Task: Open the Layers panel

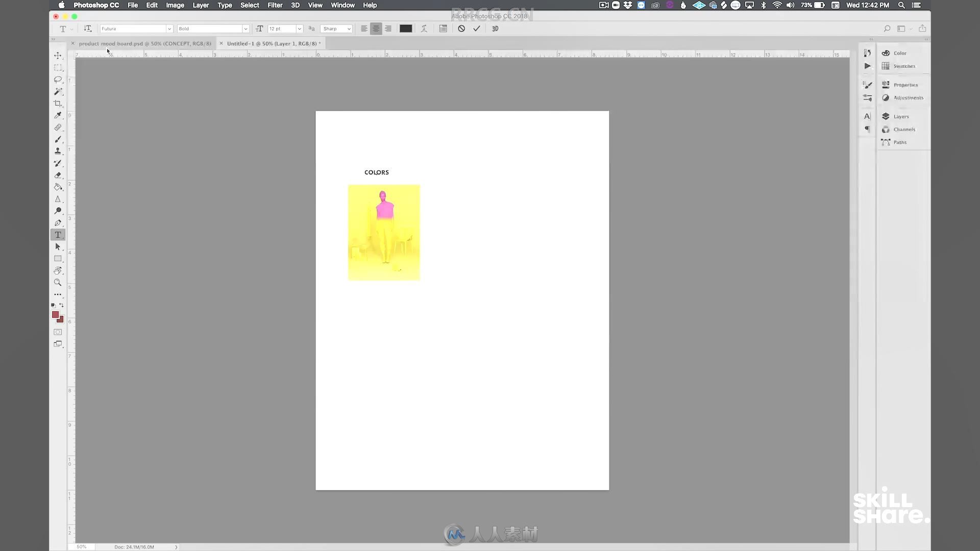Action: tap(900, 116)
